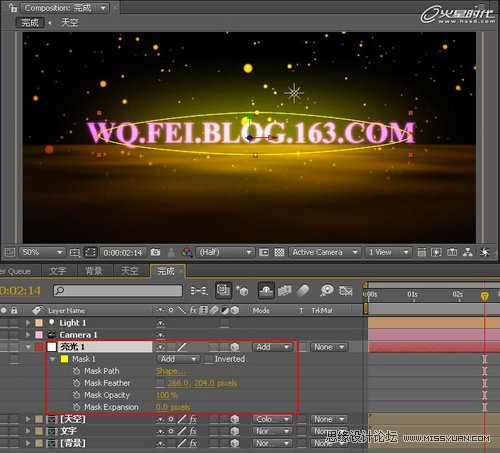
Task: Open the 50% magnification dropdown
Action: 41,252
